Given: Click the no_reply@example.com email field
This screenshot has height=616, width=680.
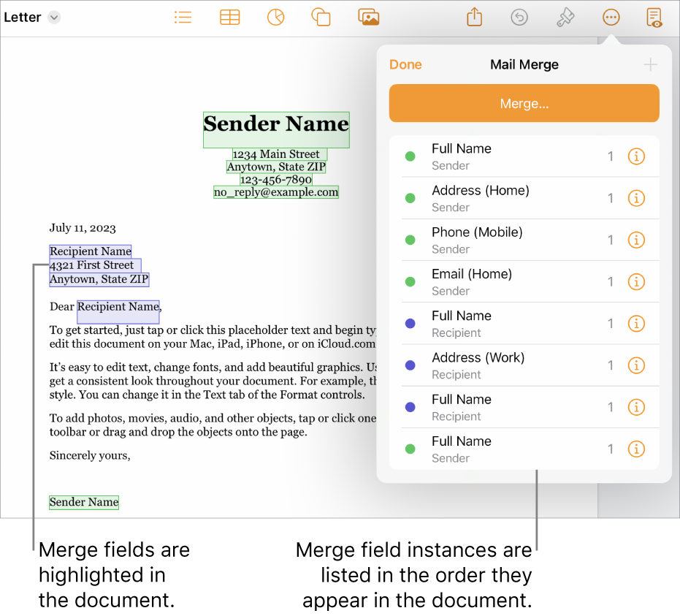Looking at the screenshot, I should click(x=276, y=192).
